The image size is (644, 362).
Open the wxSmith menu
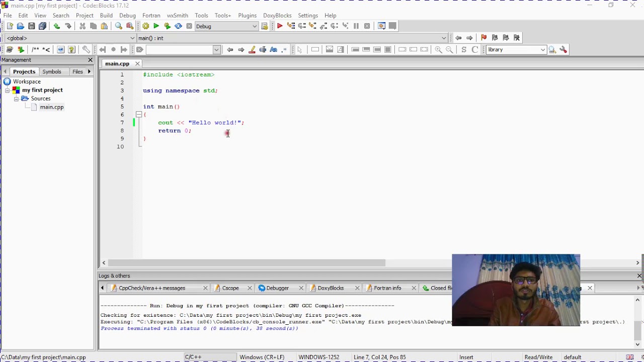[178, 16]
